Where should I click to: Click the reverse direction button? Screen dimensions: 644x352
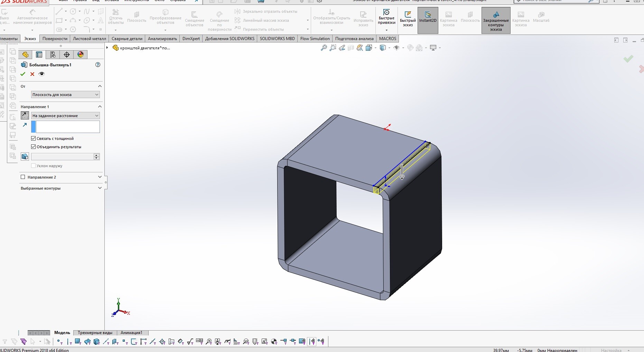pos(25,115)
